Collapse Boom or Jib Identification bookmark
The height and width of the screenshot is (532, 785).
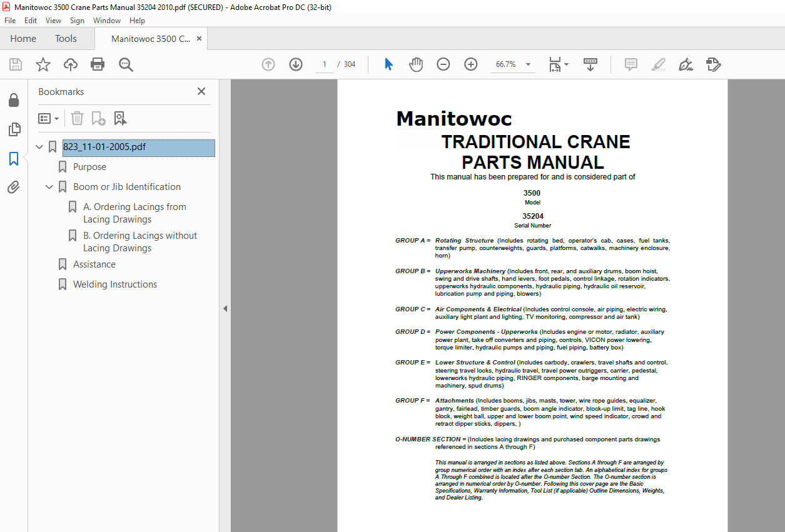click(49, 187)
